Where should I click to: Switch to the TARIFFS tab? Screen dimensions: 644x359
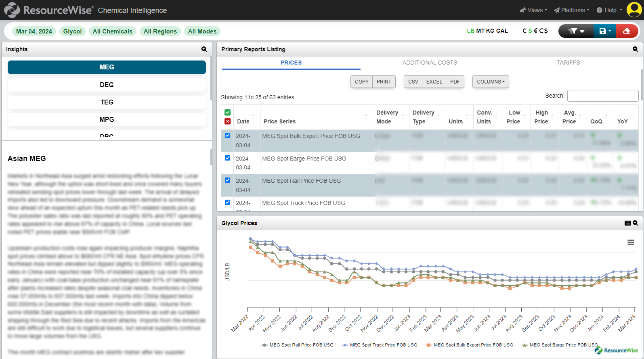[x=568, y=63]
